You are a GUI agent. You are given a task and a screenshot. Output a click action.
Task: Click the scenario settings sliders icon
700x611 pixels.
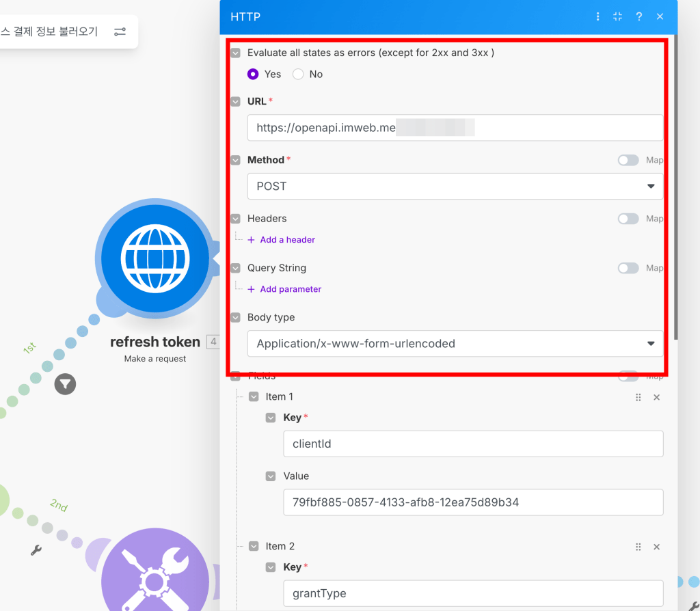[x=120, y=31]
